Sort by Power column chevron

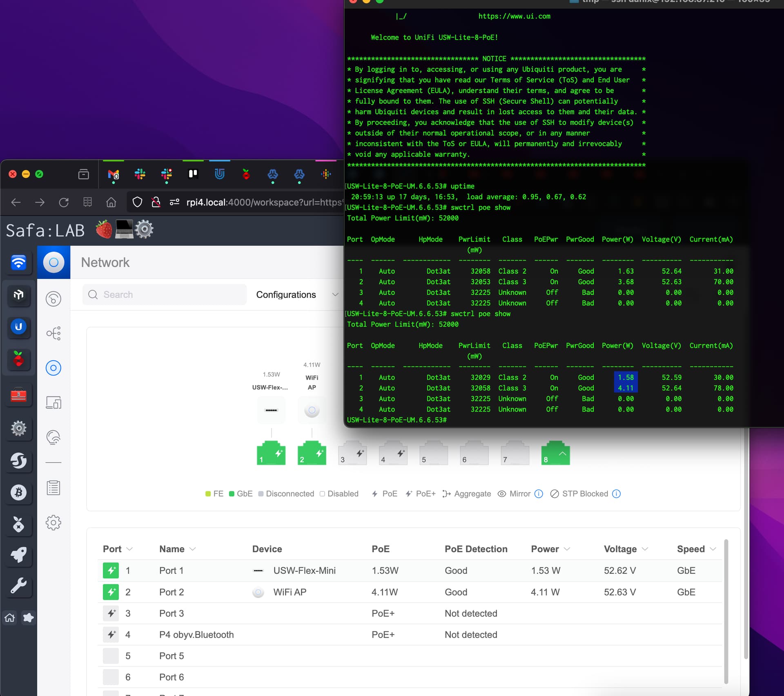(x=567, y=549)
